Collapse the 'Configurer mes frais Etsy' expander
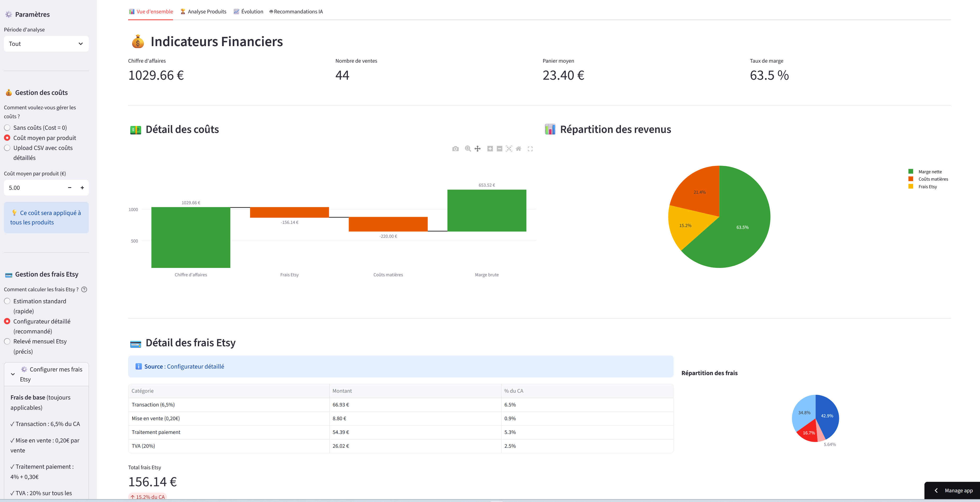Image resolution: width=980 pixels, height=502 pixels. tap(13, 374)
